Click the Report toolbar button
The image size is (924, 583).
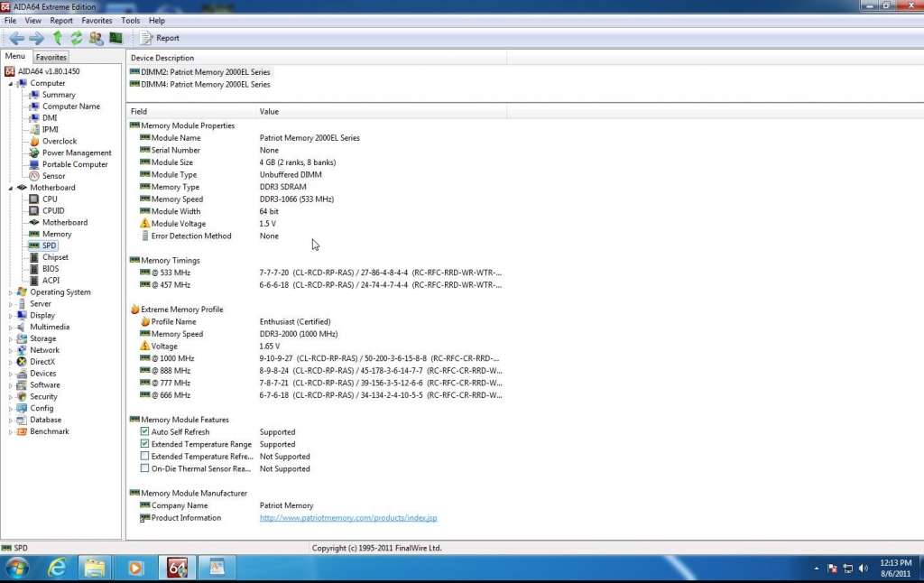click(x=160, y=38)
